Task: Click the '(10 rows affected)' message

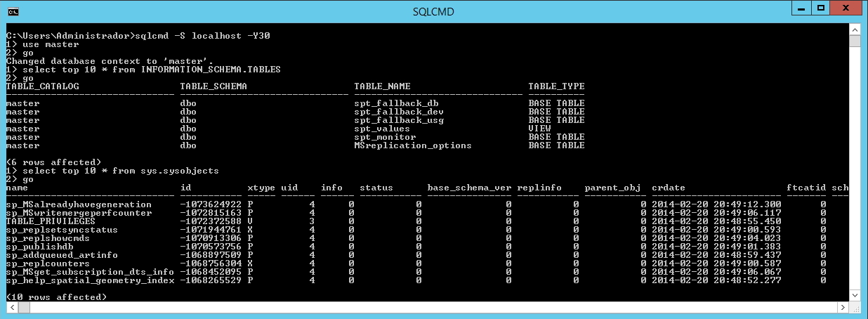Action: [57, 297]
